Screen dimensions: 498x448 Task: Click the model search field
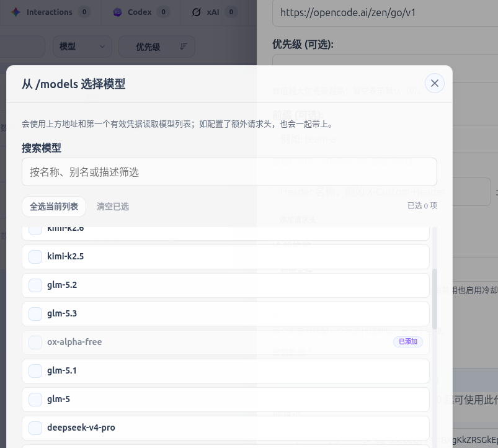click(x=229, y=172)
